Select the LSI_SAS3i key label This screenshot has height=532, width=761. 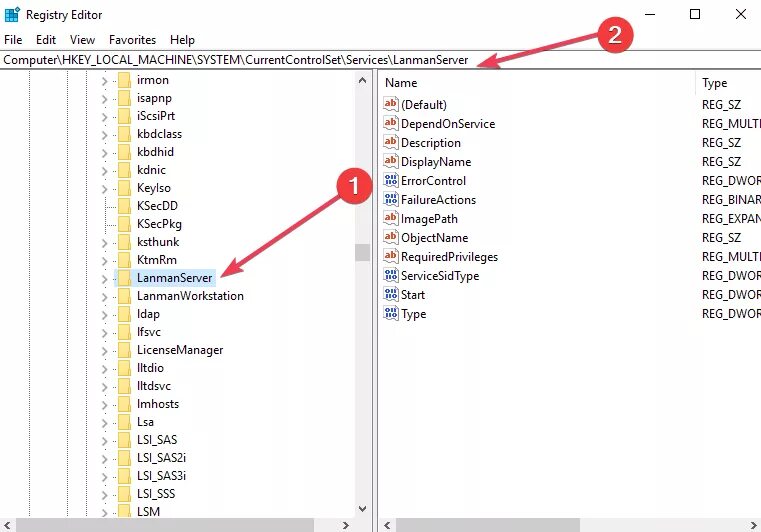161,476
